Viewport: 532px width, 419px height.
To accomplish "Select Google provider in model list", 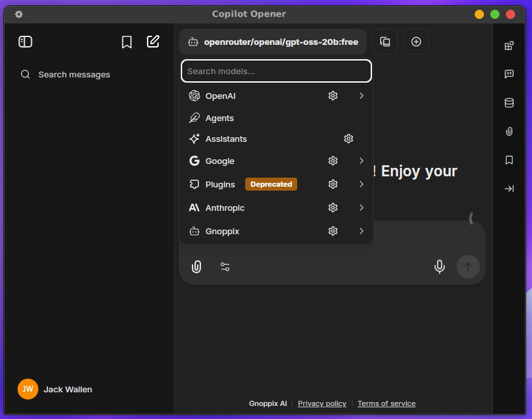I will (x=276, y=161).
